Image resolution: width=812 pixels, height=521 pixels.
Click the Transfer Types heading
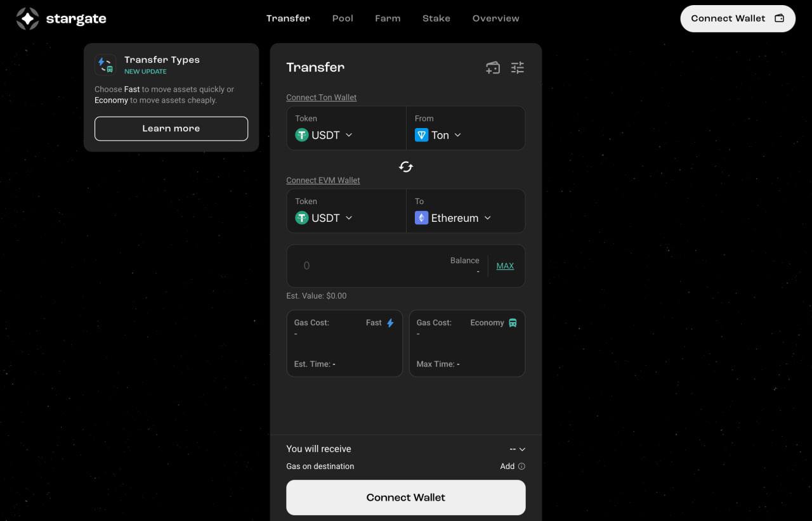click(x=162, y=60)
